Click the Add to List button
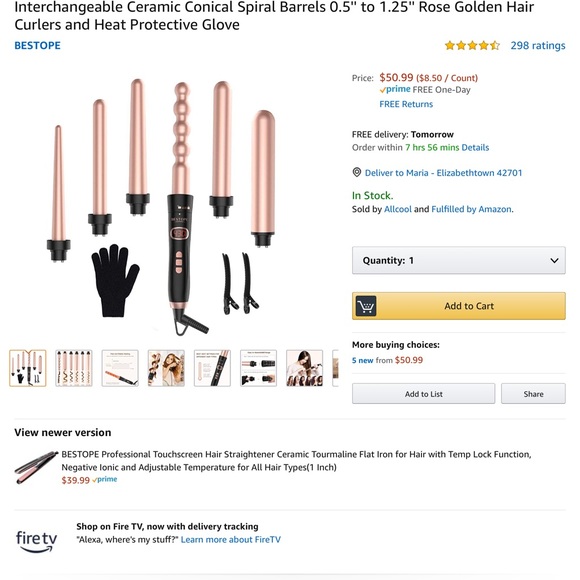 pos(423,394)
